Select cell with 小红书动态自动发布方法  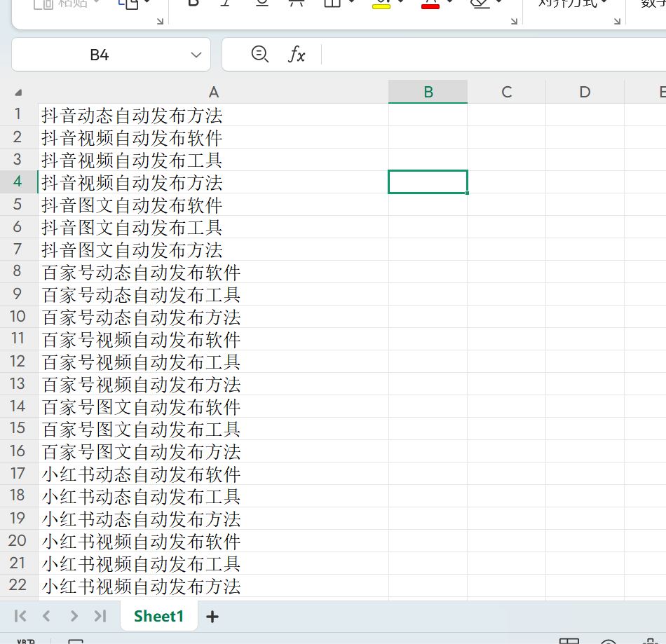[x=213, y=519]
